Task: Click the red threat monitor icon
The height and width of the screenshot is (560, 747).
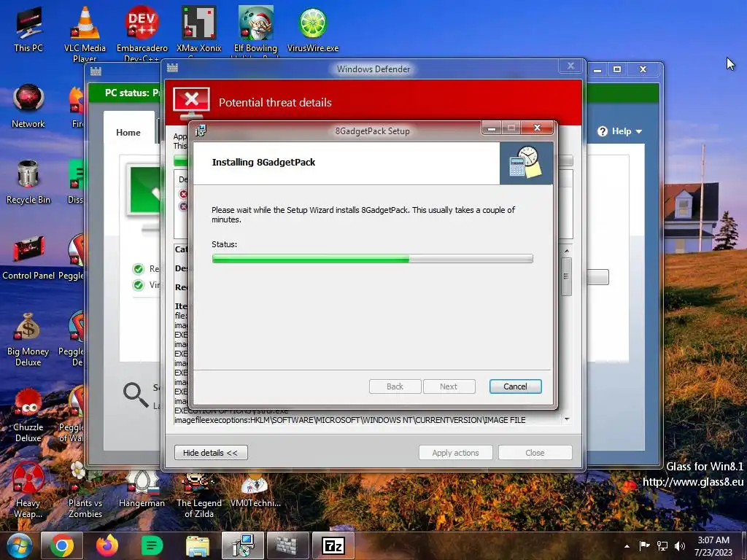Action: coord(192,102)
